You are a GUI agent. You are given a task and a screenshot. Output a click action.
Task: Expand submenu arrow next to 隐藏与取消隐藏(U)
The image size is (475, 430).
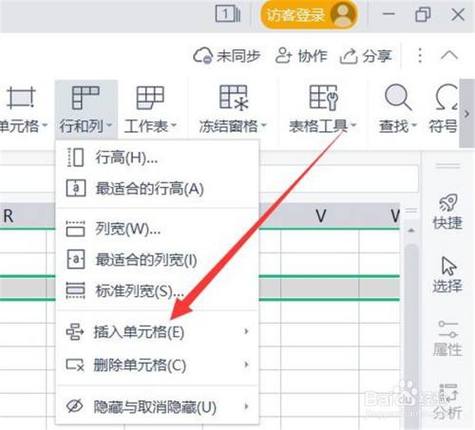(x=246, y=406)
